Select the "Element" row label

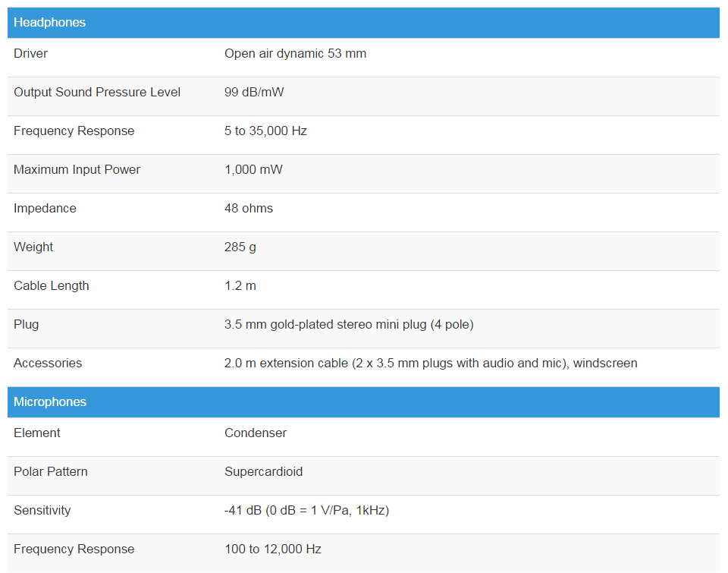point(37,433)
